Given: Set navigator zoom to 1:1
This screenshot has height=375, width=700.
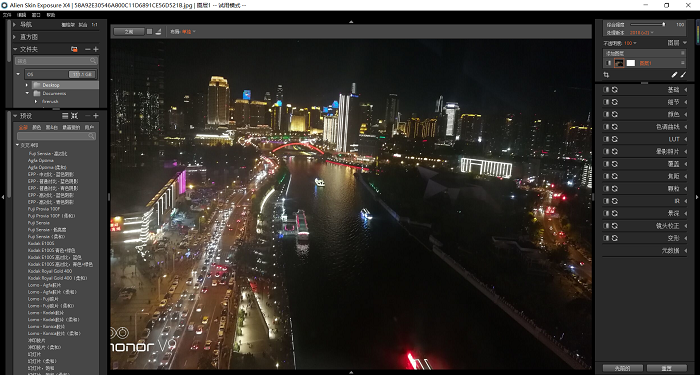Looking at the screenshot, I should [94, 25].
